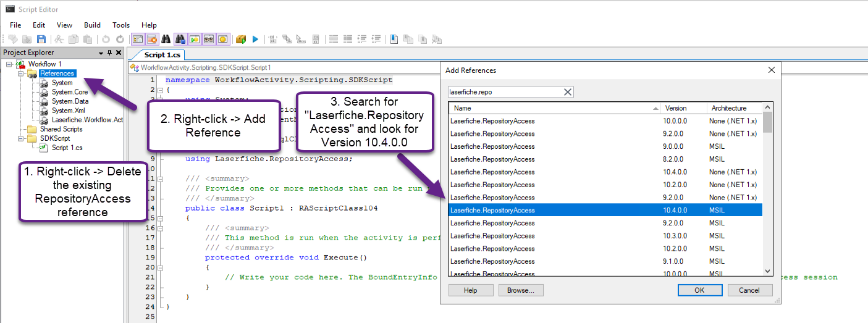Image resolution: width=868 pixels, height=323 pixels.
Task: Click the Copy icon in the toolbar
Action: click(x=74, y=39)
